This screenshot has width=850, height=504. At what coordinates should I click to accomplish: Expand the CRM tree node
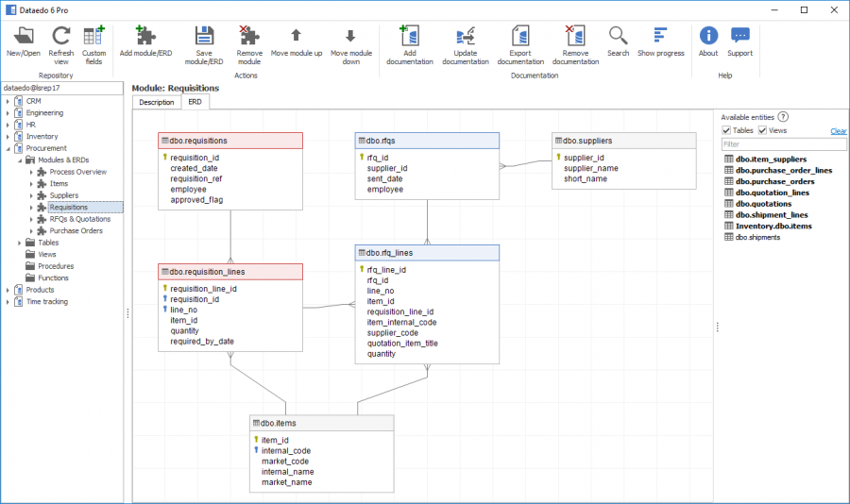(8, 101)
